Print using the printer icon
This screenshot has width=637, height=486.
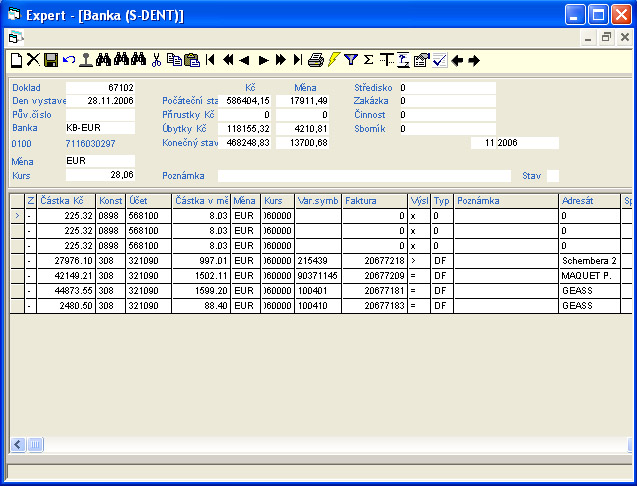[316, 60]
